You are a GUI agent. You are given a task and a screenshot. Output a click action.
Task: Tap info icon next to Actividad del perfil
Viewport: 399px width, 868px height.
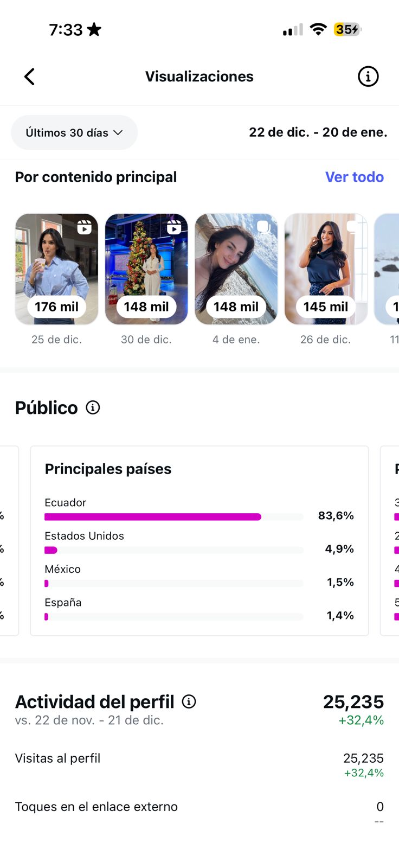click(189, 701)
